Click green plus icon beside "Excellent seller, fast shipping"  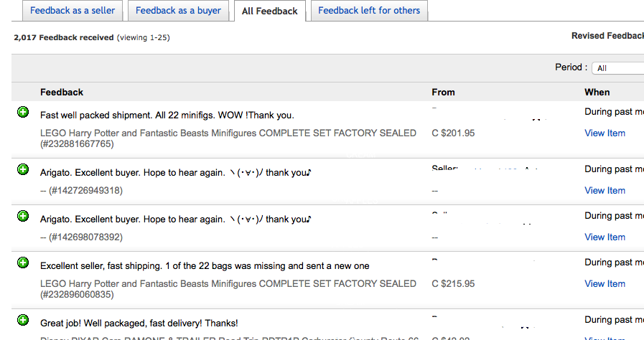[x=23, y=263]
